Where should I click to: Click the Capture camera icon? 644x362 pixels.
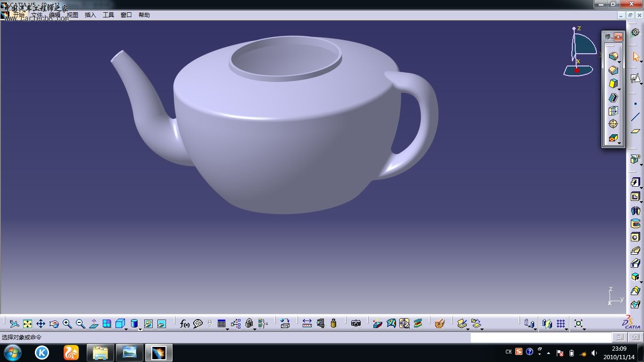[356, 323]
